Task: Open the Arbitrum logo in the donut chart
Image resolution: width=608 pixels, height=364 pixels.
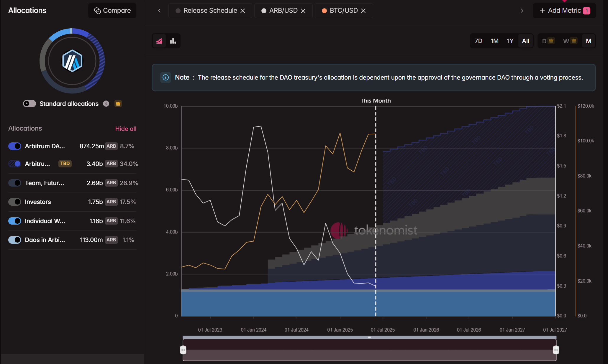Action: (72, 61)
